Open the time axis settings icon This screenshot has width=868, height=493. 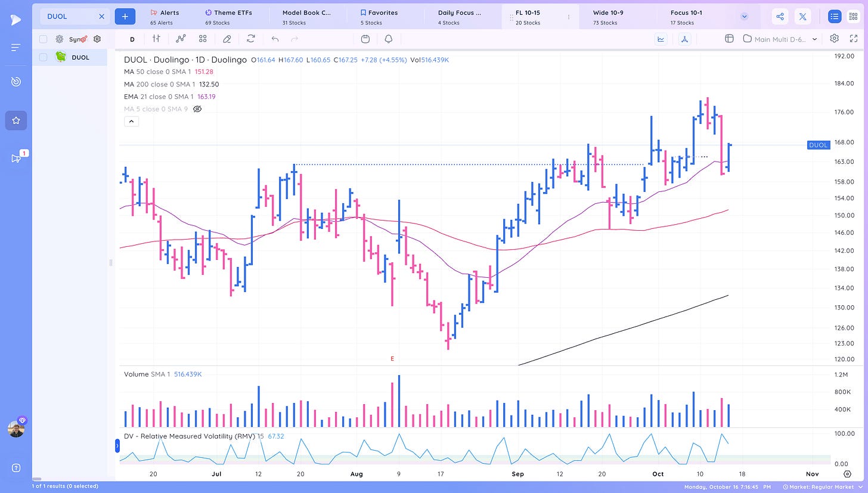pyautogui.click(x=848, y=474)
